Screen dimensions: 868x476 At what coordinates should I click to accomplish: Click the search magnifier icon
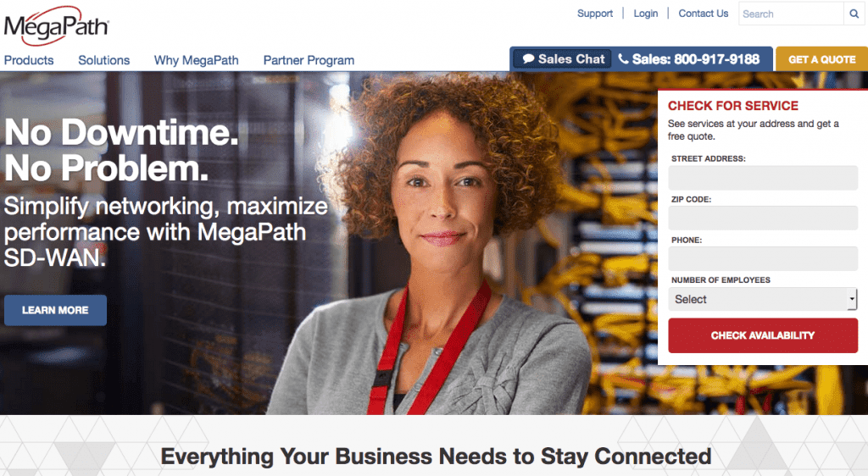point(854,14)
